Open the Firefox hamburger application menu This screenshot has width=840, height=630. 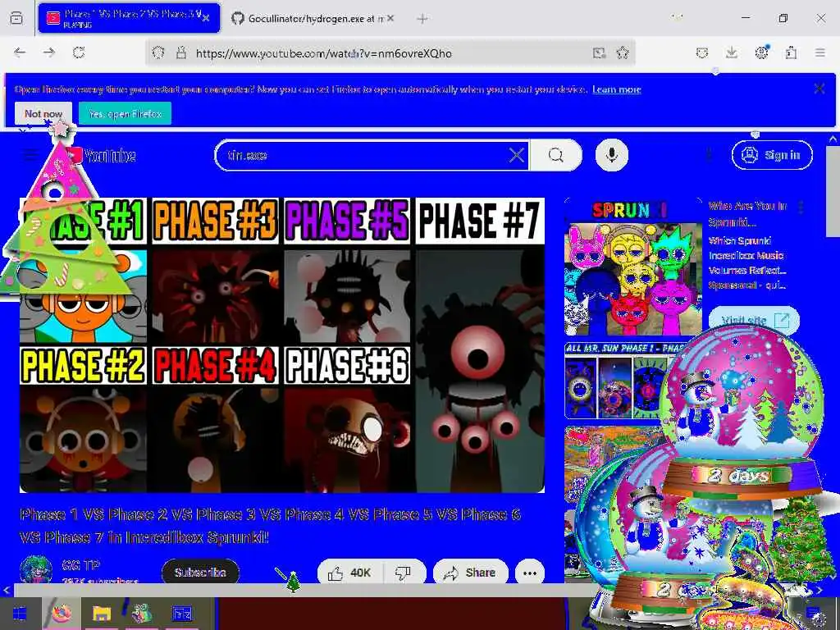(820, 52)
